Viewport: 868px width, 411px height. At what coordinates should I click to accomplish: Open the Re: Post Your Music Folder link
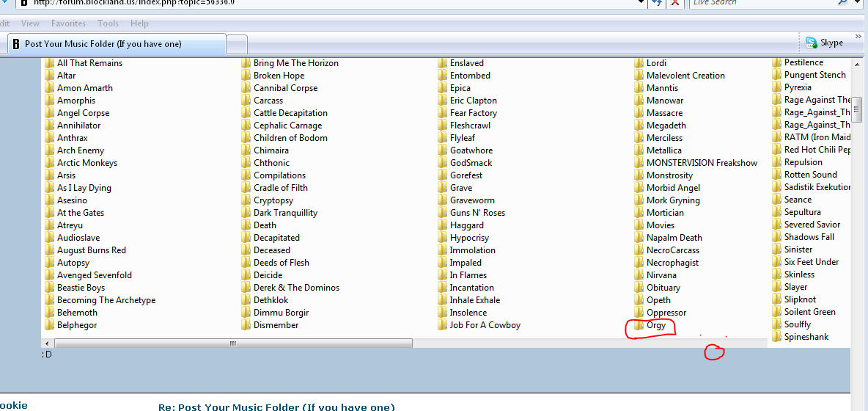(276, 407)
